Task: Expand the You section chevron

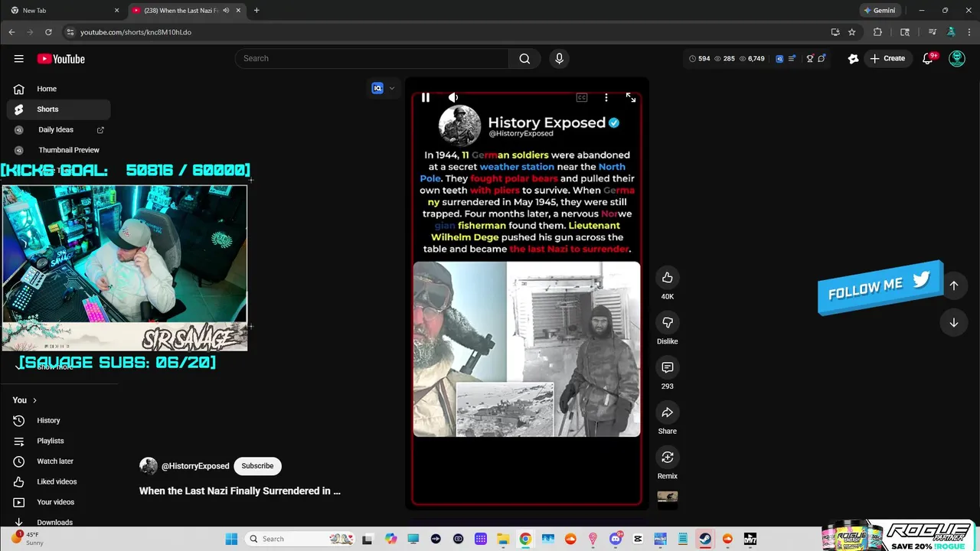Action: 34,400
